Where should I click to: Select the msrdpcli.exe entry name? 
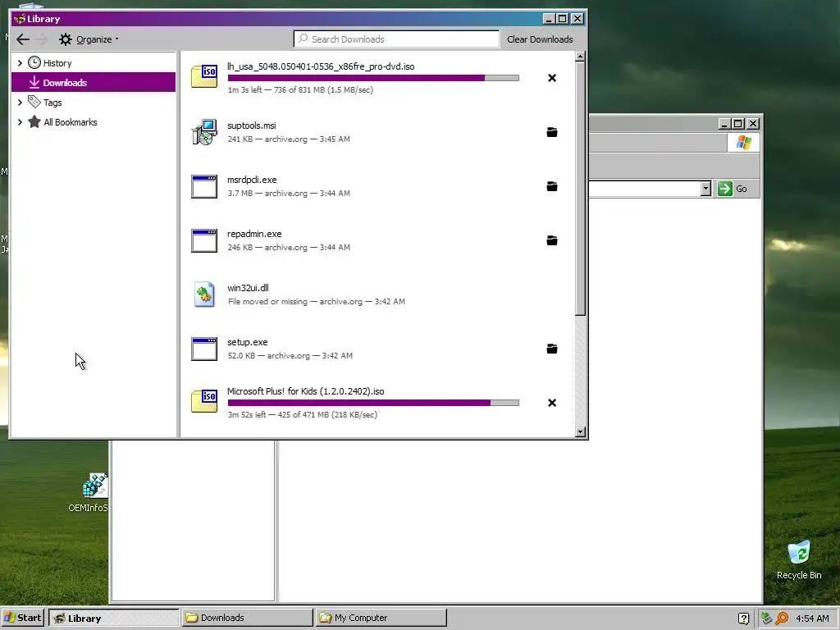click(252, 180)
